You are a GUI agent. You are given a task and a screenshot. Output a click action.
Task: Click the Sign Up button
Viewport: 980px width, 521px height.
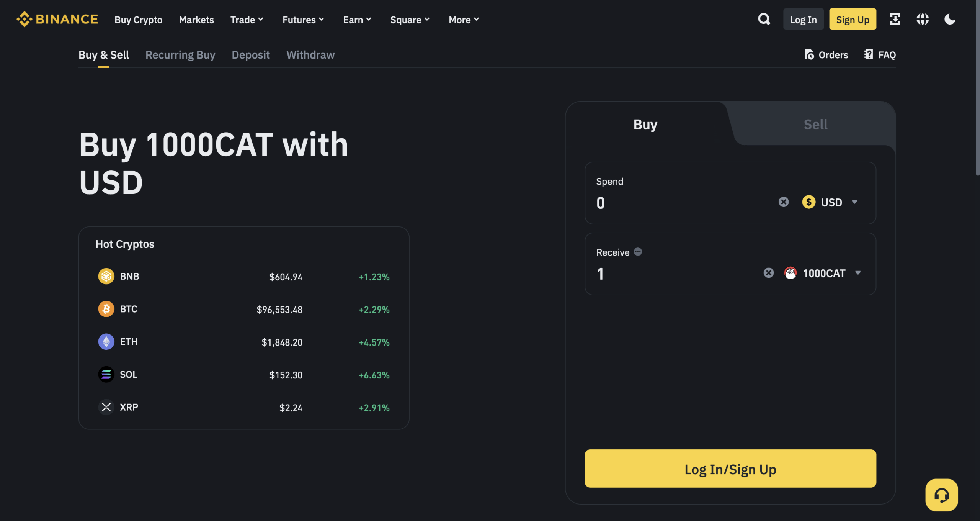coord(853,19)
